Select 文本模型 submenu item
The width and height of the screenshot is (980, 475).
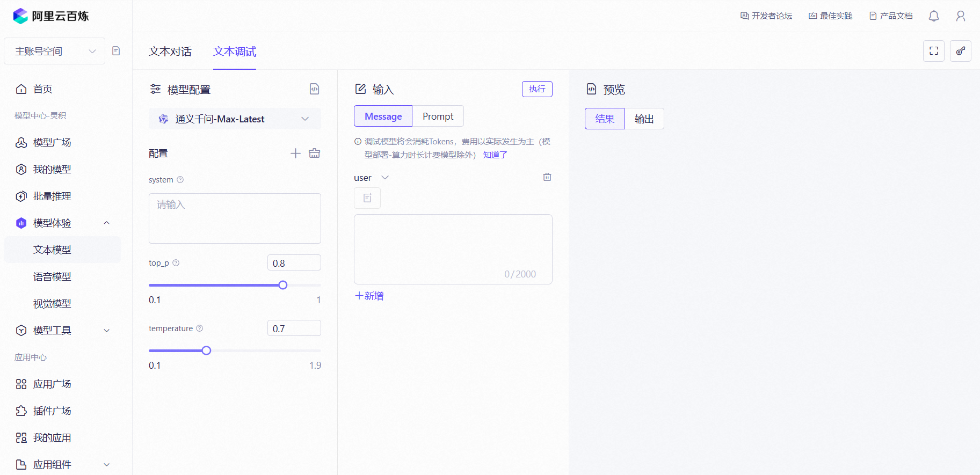[62, 250]
